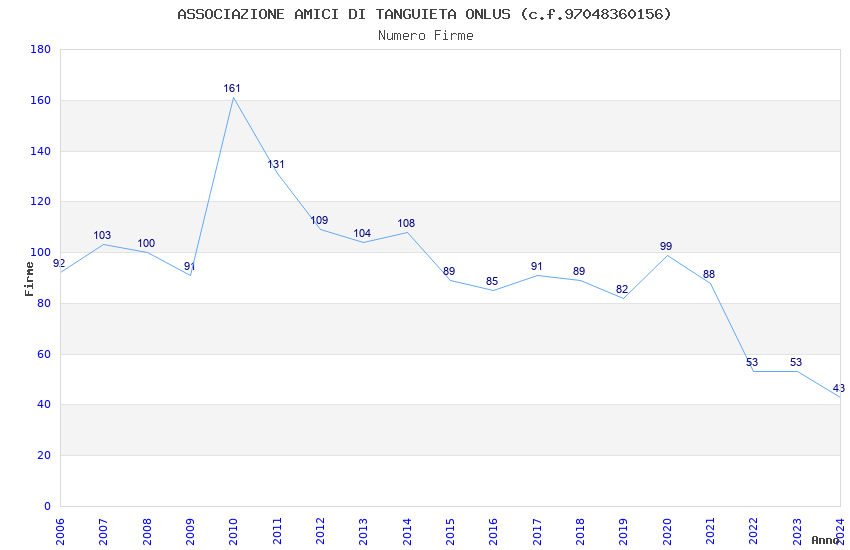Click the vertical axis tick 0
850x550 pixels.
[x=47, y=507]
